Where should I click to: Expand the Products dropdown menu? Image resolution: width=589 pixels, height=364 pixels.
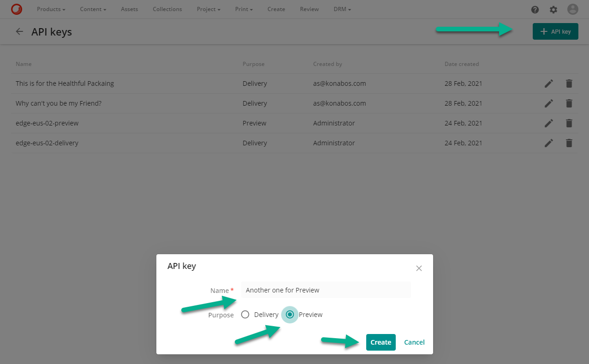(x=51, y=9)
